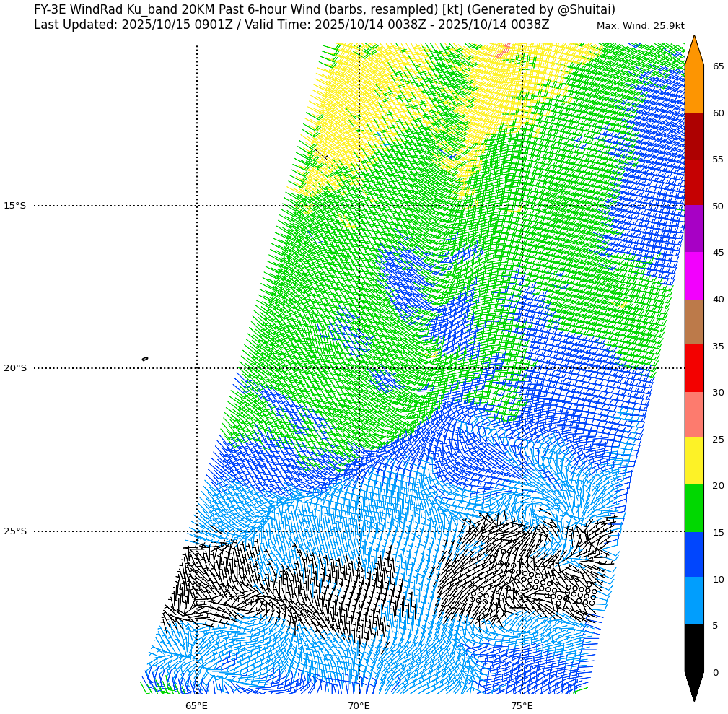Click the purple 45-50 kt colorbar segment

(694, 228)
